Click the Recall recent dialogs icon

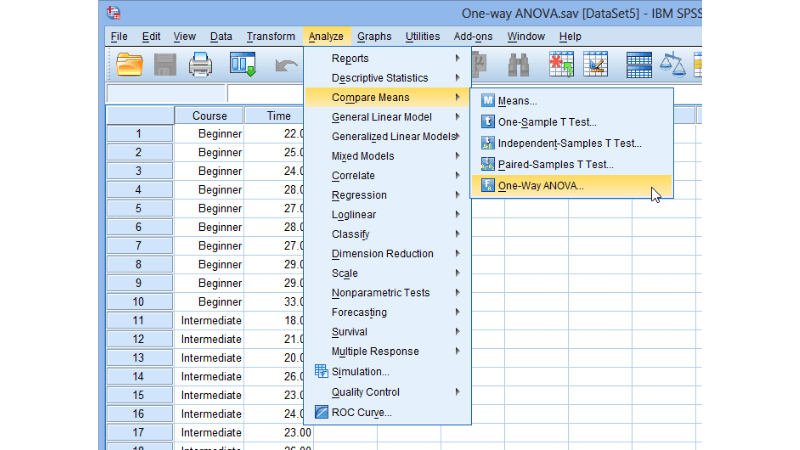[x=243, y=64]
